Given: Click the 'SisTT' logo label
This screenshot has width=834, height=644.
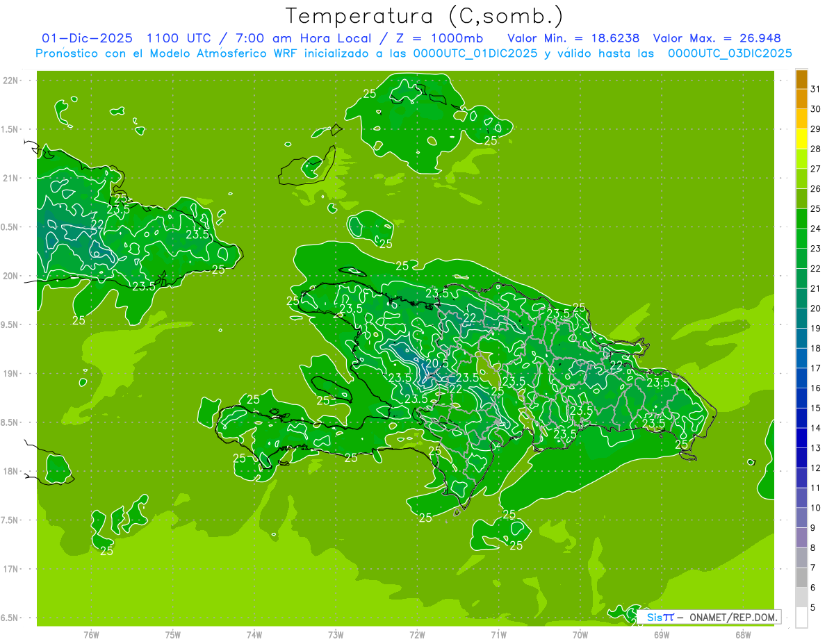Looking at the screenshot, I should coord(660,617).
